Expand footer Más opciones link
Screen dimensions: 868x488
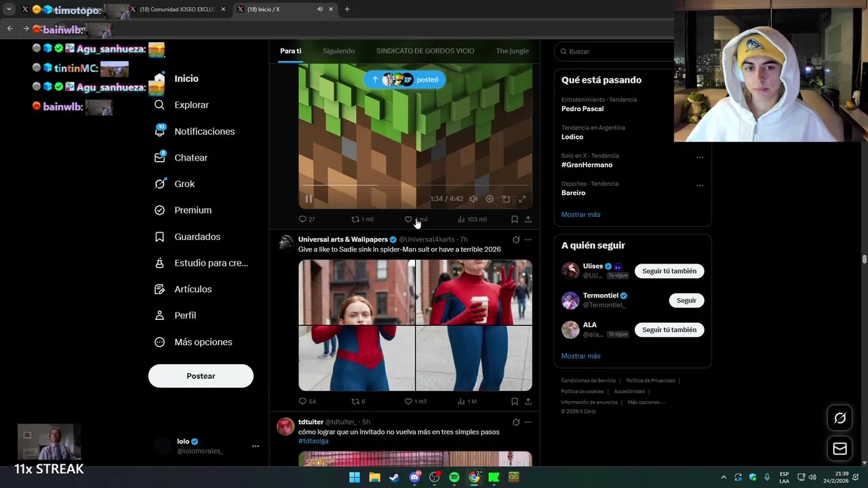(x=646, y=402)
